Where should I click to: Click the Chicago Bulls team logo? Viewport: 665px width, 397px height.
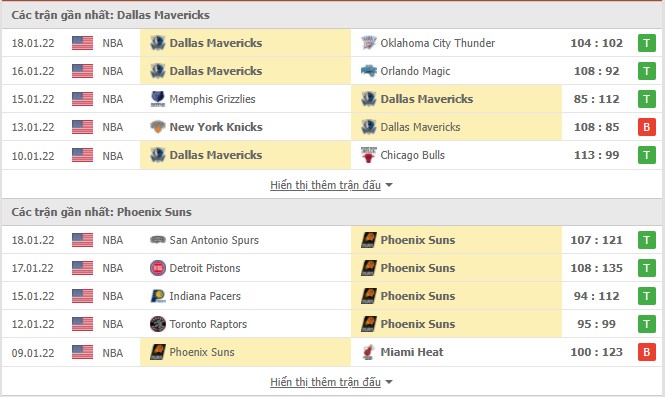(369, 155)
